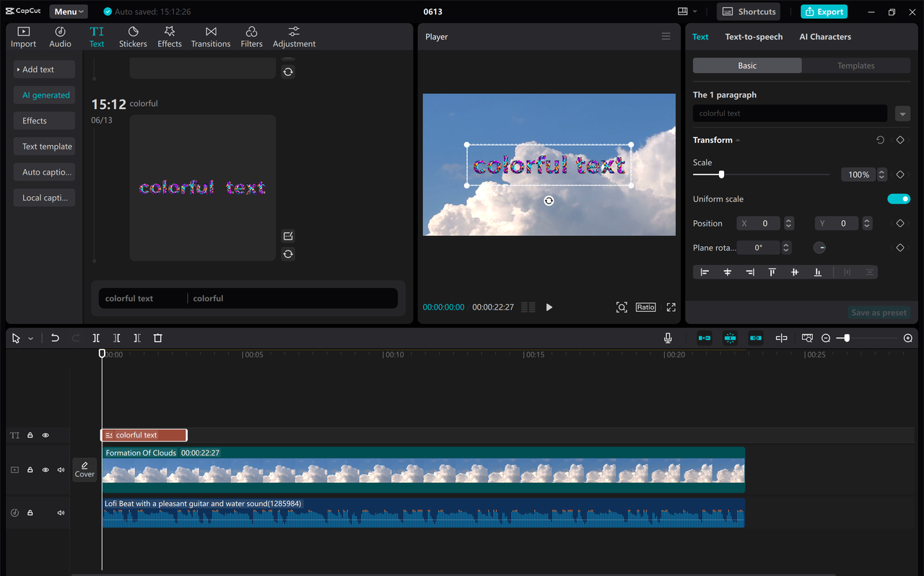Open the Adjustment panel

294,36
